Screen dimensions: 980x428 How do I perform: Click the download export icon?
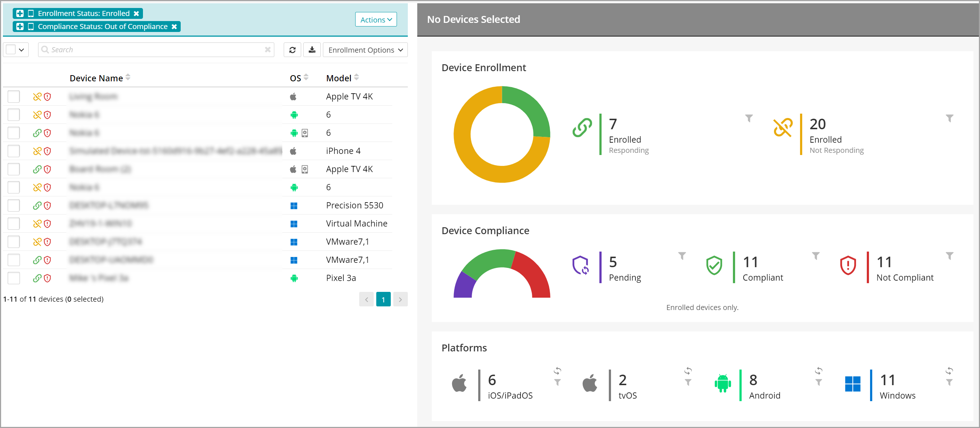[x=312, y=50]
